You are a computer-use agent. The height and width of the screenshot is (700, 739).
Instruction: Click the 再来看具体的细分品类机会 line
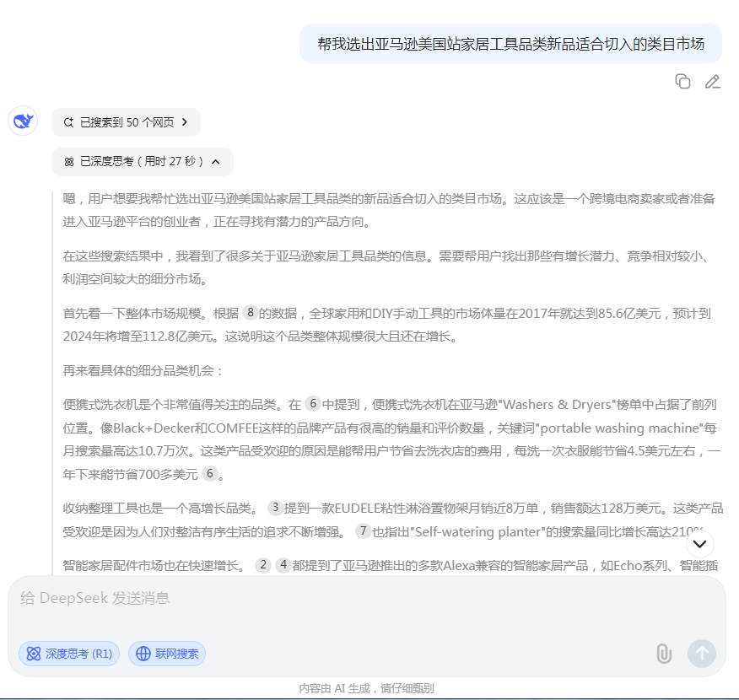pyautogui.click(x=143, y=371)
